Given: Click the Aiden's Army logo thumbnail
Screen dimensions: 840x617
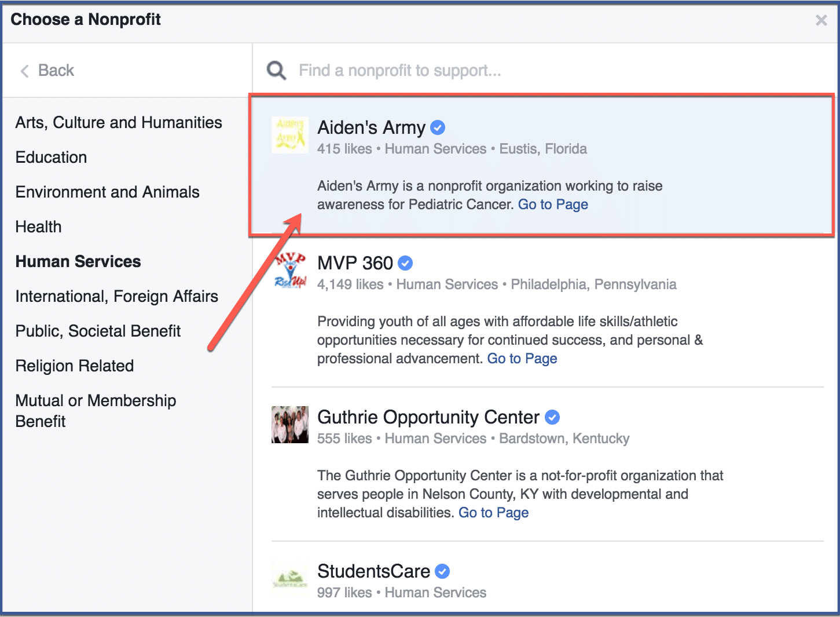Looking at the screenshot, I should point(289,135).
